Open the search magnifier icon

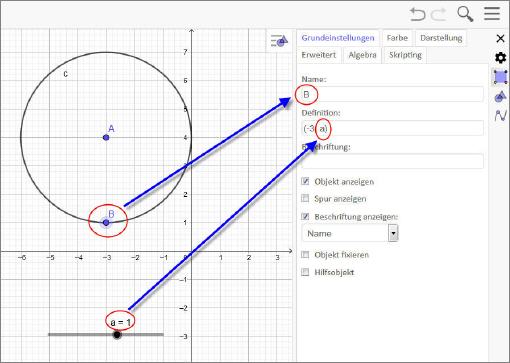(x=465, y=14)
